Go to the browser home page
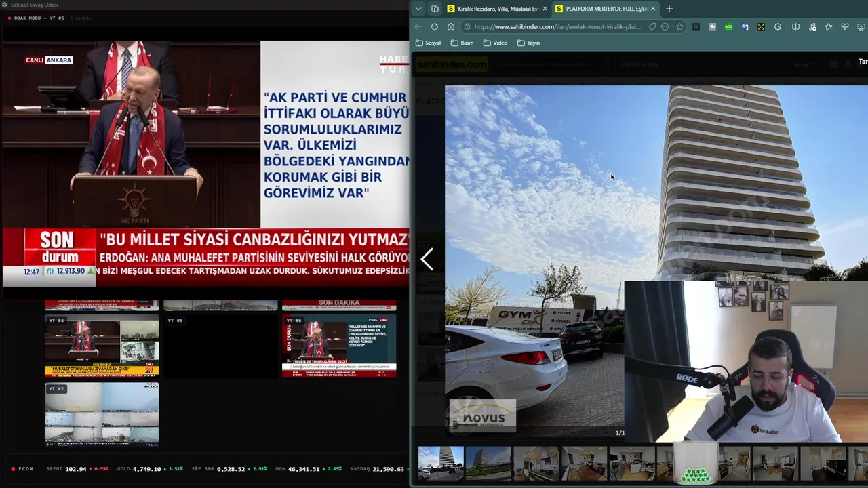The image size is (868, 488). (451, 26)
